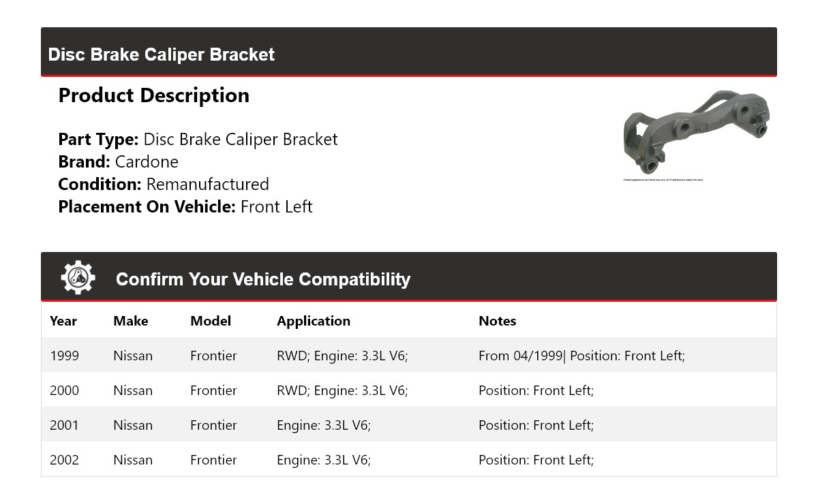Select the Model column header

tap(211, 321)
